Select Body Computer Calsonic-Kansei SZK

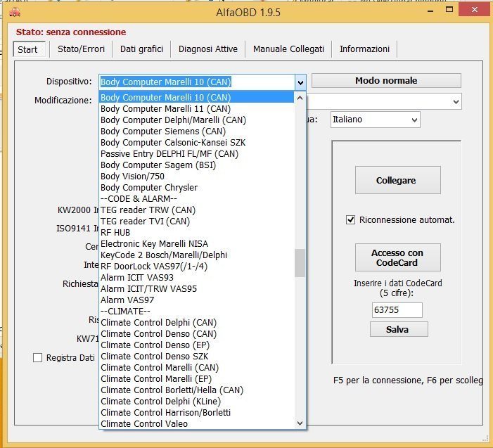point(196,143)
